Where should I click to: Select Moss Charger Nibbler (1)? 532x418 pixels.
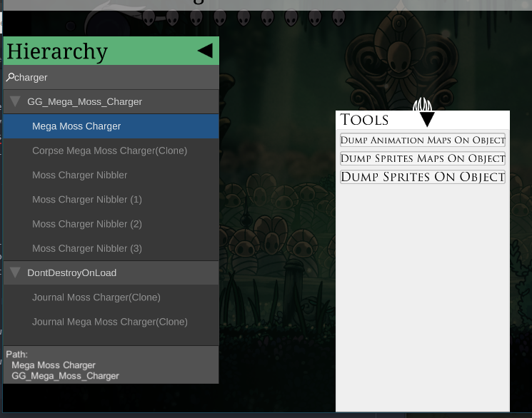click(x=86, y=200)
